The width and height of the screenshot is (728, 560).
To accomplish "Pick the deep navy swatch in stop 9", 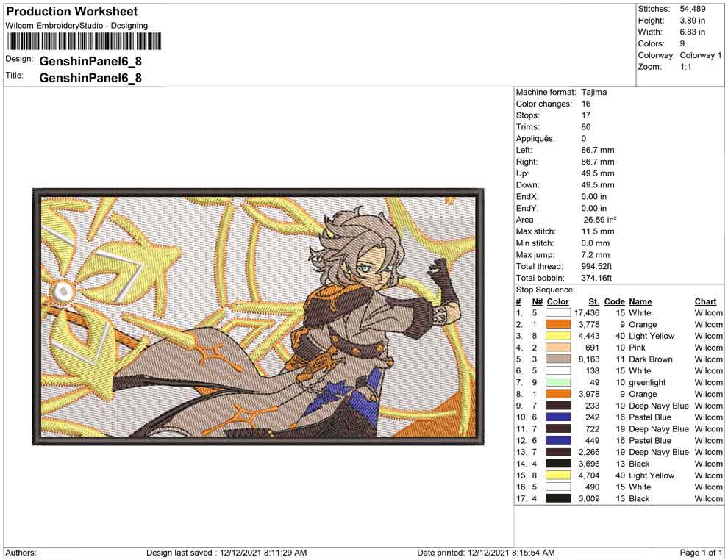I will [558, 406].
